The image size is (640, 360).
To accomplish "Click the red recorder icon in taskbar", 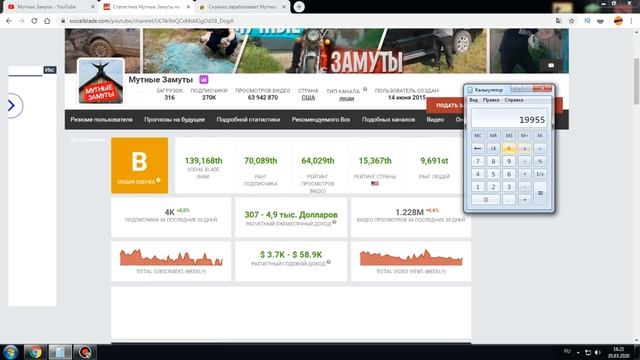I will click(85, 352).
